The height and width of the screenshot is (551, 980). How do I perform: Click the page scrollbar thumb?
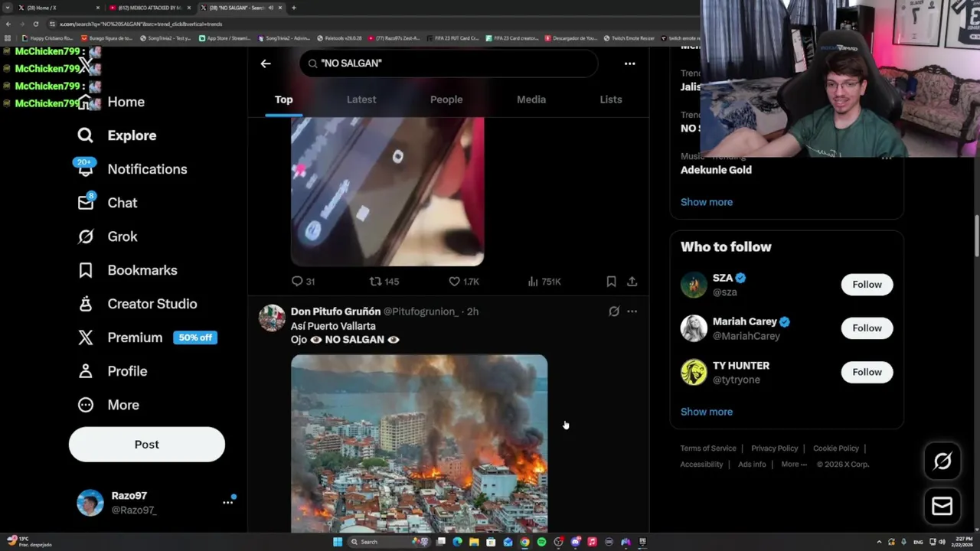tap(976, 236)
